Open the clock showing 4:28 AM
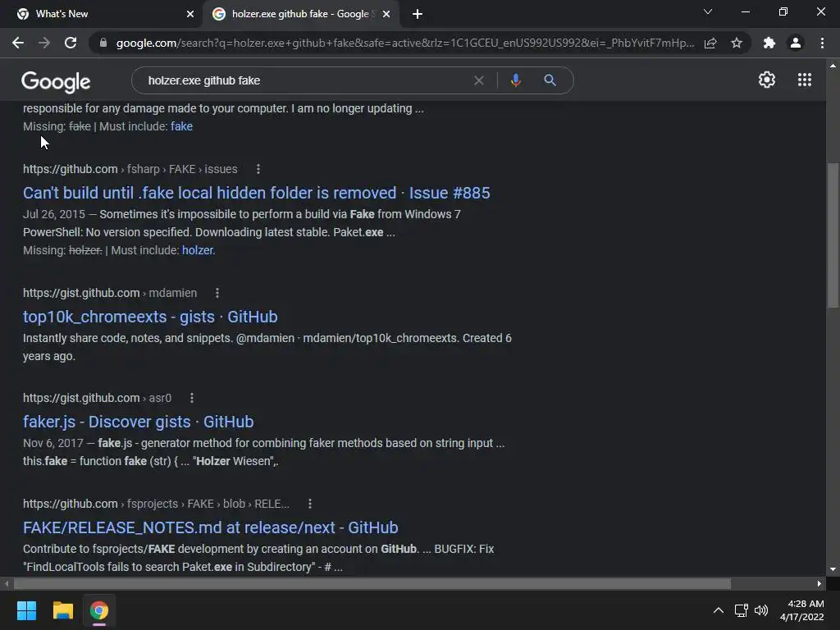840x630 pixels. tap(802, 610)
